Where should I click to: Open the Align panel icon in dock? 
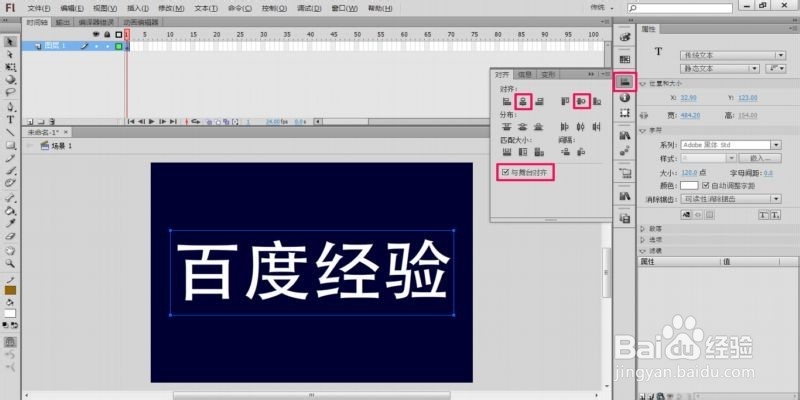625,81
